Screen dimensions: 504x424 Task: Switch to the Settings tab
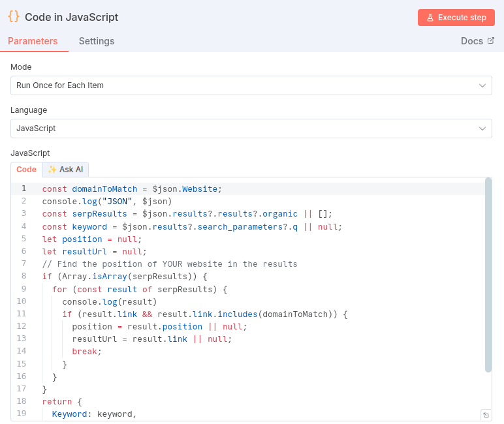pyautogui.click(x=97, y=41)
